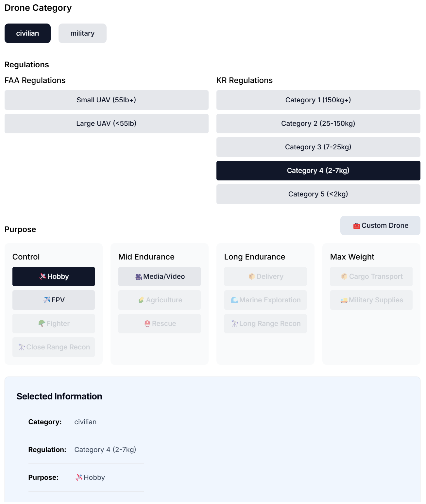
Task: Select Category 4 (2-7kg) regulation
Action: [318, 171]
